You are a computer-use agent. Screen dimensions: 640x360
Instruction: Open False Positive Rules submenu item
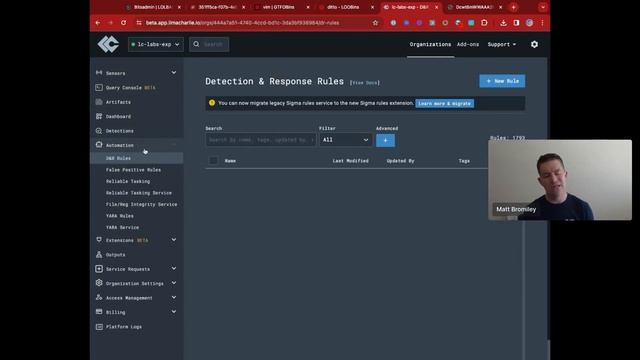tap(133, 169)
